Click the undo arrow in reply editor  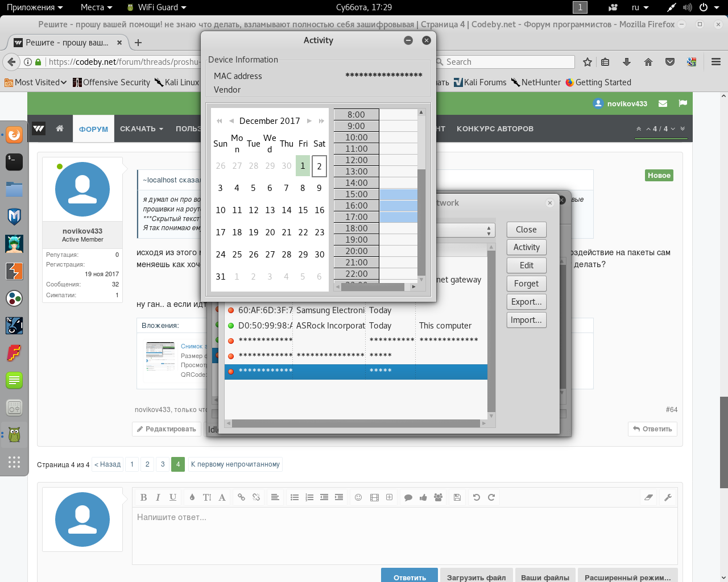477,497
